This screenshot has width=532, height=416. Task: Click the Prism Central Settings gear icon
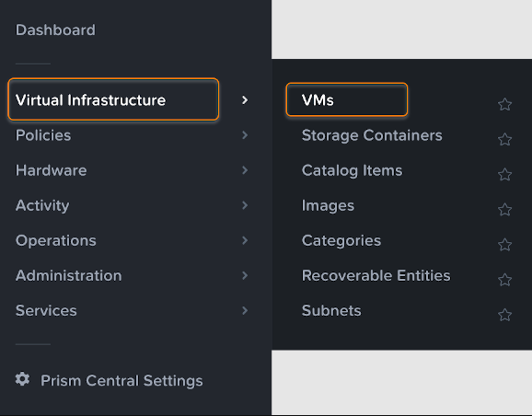tap(22, 379)
